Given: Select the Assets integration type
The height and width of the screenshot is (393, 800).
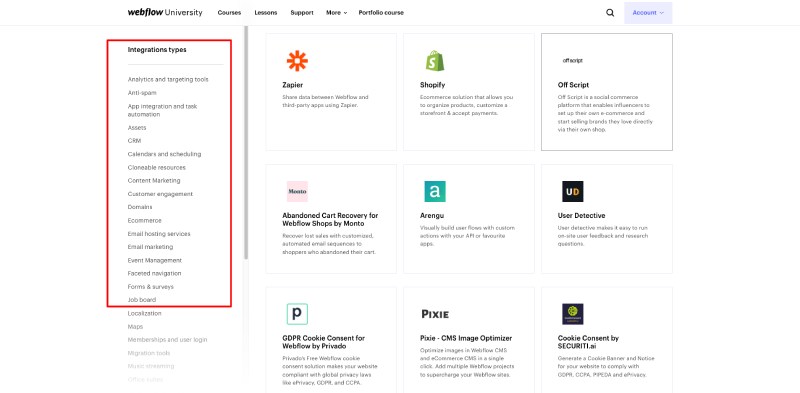Looking at the screenshot, I should (x=137, y=128).
